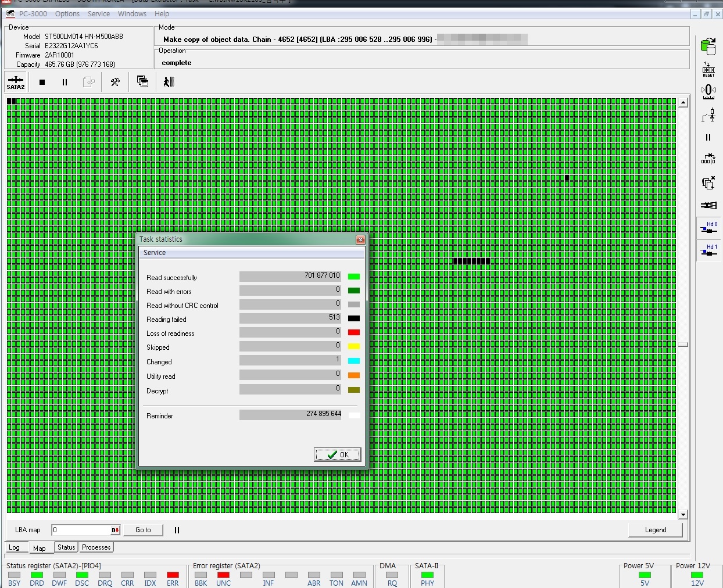Open the PC-3000 menu
Image resolution: width=723 pixels, height=588 pixels.
click(33, 13)
